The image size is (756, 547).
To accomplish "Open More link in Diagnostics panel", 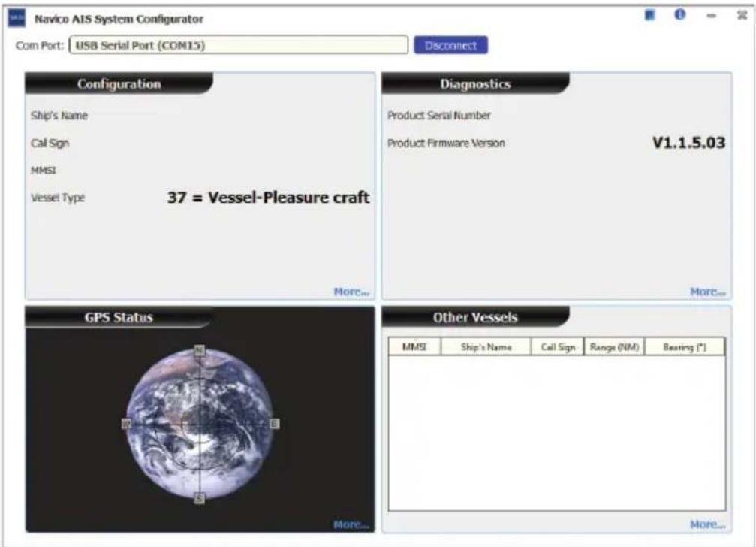I will [x=708, y=292].
